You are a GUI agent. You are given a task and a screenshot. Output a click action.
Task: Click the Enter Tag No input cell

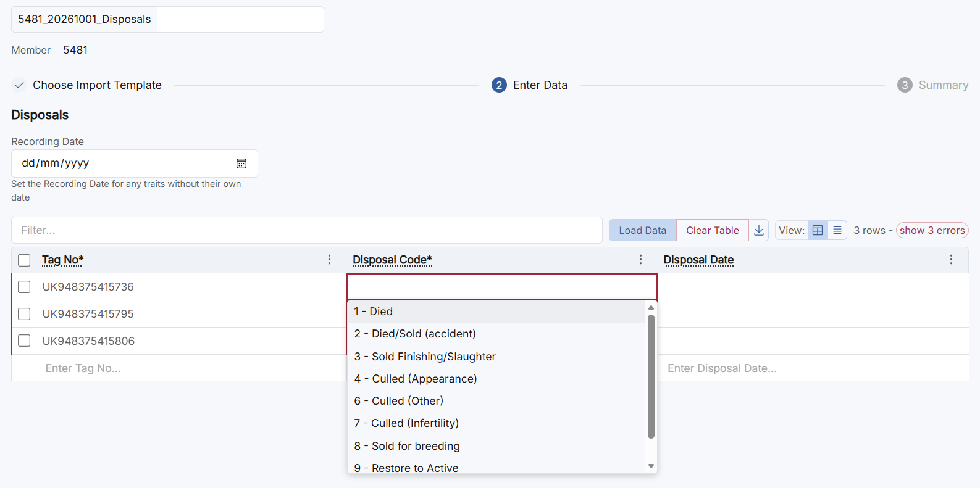click(191, 368)
